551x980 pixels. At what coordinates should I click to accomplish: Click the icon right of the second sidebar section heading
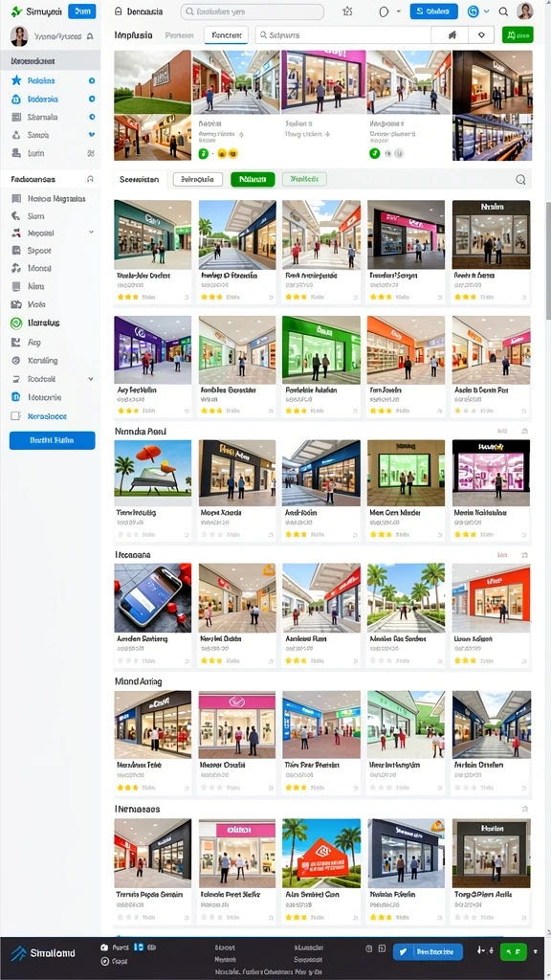point(90,179)
